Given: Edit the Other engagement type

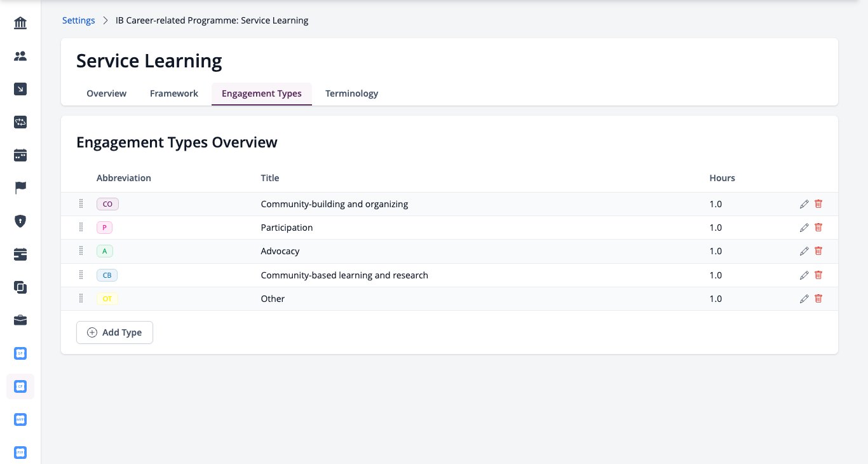Looking at the screenshot, I should tap(804, 299).
